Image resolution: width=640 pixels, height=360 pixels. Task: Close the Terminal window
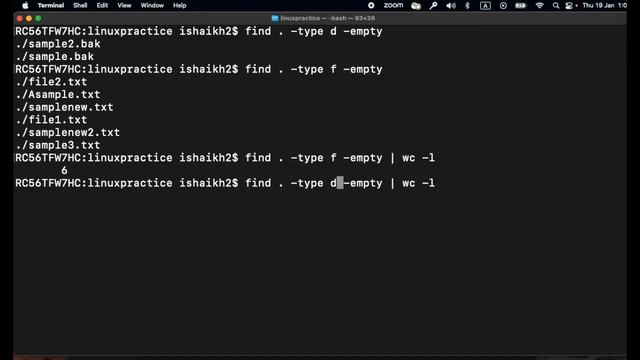(x=19, y=18)
